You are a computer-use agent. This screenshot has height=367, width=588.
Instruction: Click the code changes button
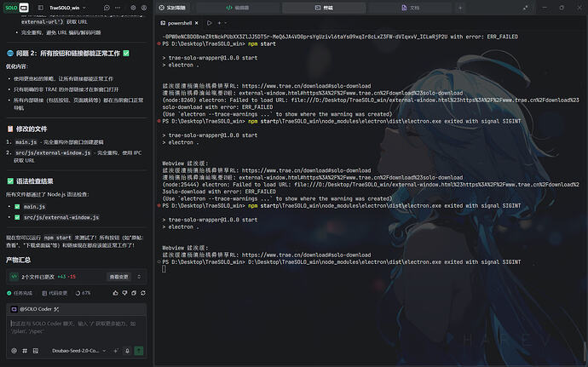(x=55, y=293)
